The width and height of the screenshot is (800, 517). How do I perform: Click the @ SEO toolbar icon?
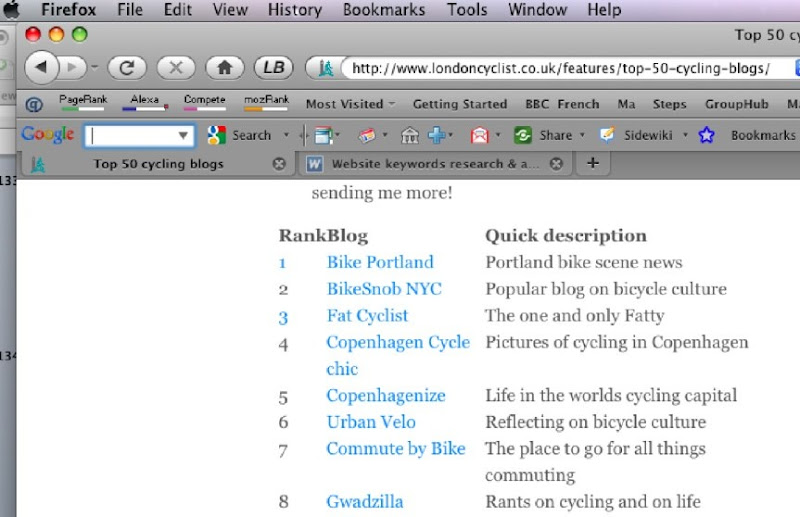34,105
